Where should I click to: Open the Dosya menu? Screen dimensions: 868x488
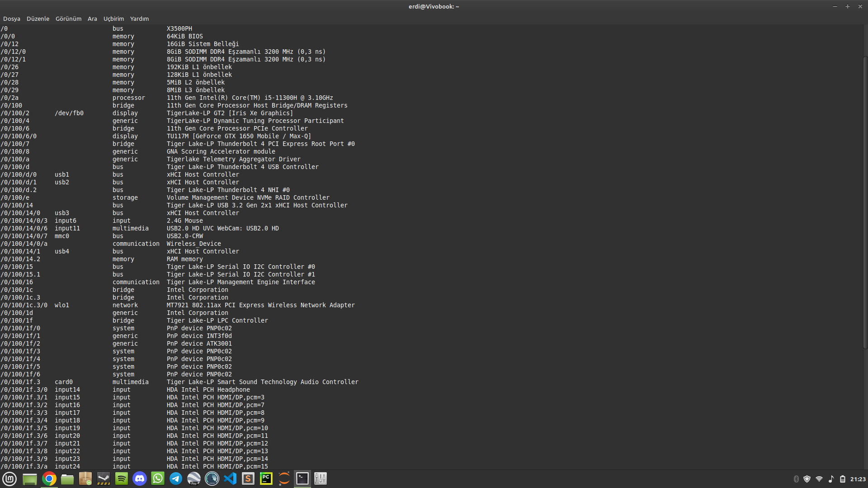click(x=12, y=19)
